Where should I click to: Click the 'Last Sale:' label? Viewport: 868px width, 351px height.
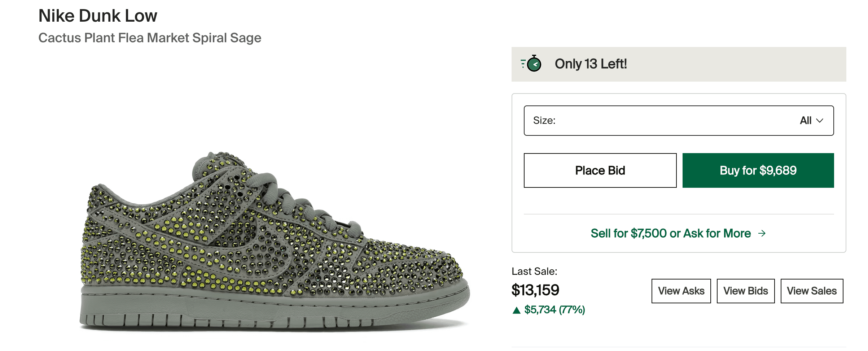pos(534,271)
